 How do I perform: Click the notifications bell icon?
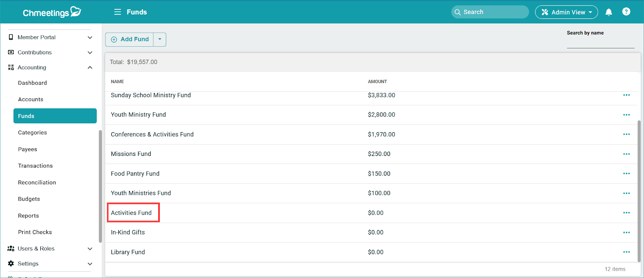[x=609, y=12]
